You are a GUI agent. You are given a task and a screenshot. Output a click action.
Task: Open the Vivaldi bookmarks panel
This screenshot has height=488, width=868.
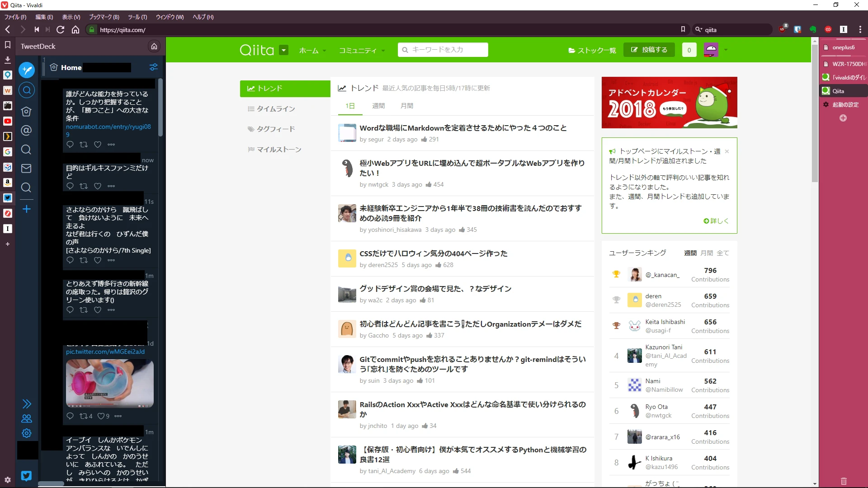point(8,45)
